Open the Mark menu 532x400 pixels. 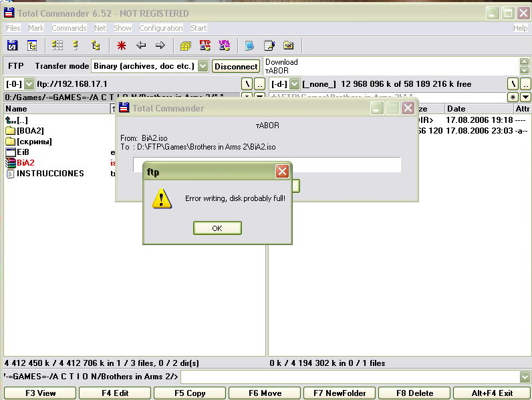[36, 28]
